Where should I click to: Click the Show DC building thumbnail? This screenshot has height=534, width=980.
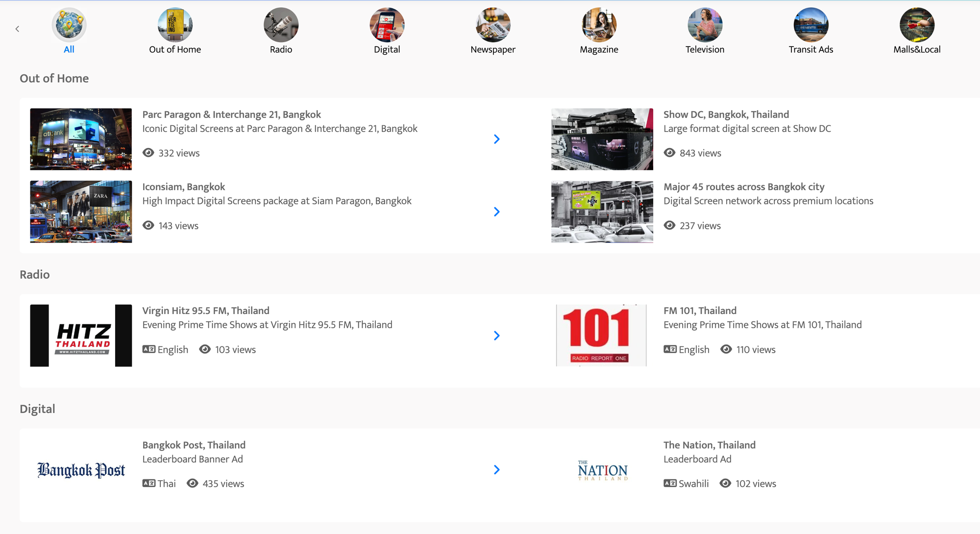602,139
